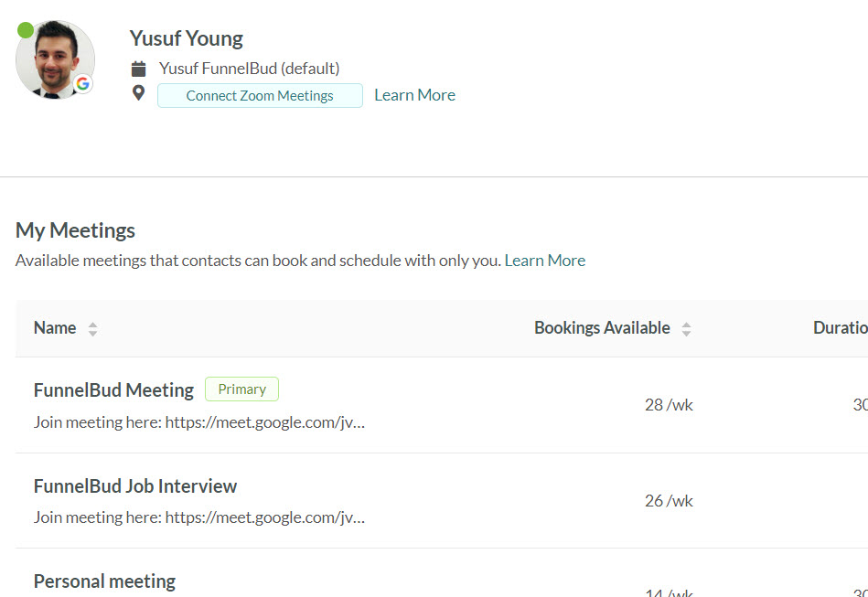The width and height of the screenshot is (868, 597).
Task: Sort meetings by the Name column arrows
Action: point(93,328)
